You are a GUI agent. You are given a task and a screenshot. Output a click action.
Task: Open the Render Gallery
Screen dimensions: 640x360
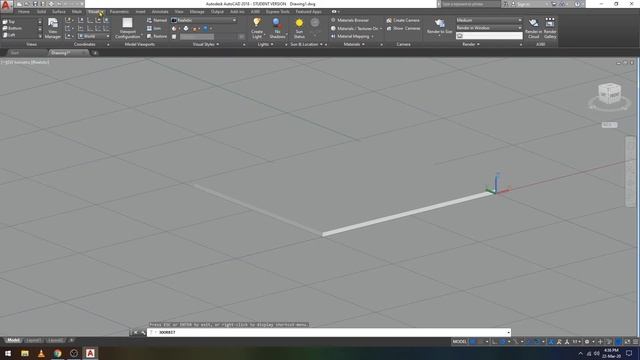[x=550, y=28]
